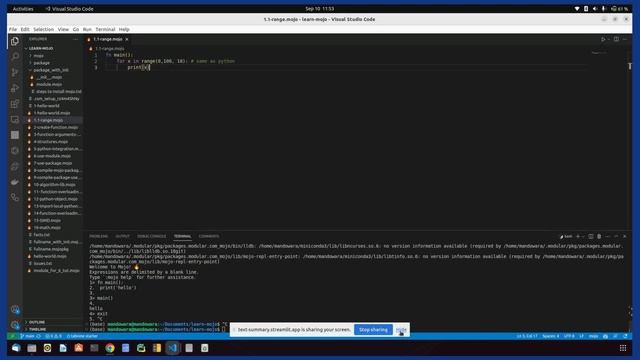640x360 pixels.
Task: Open the Extensions view
Action: pyautogui.click(x=15, y=104)
